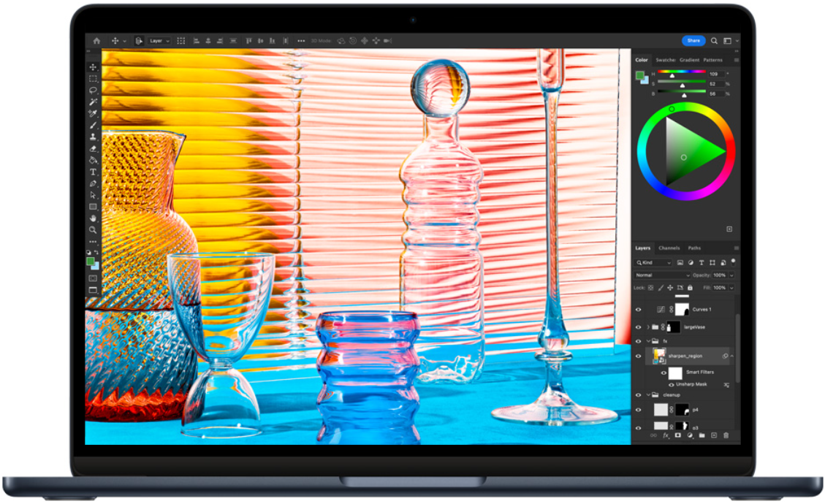The width and height of the screenshot is (825, 504).
Task: Select the Move tool in the toolbox
Action: tap(93, 66)
